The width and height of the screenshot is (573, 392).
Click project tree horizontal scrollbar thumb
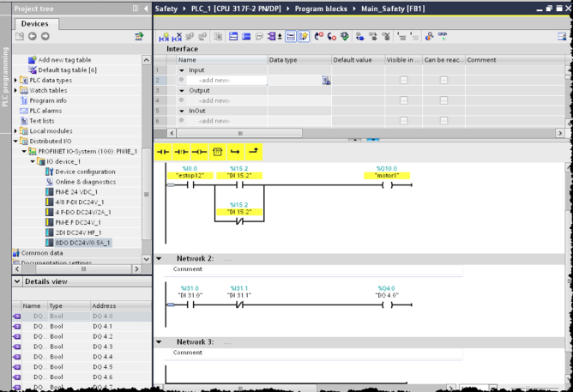tap(84, 269)
